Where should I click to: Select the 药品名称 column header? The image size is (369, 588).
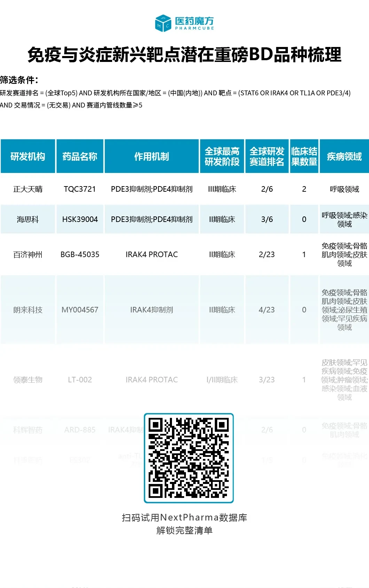(x=80, y=156)
